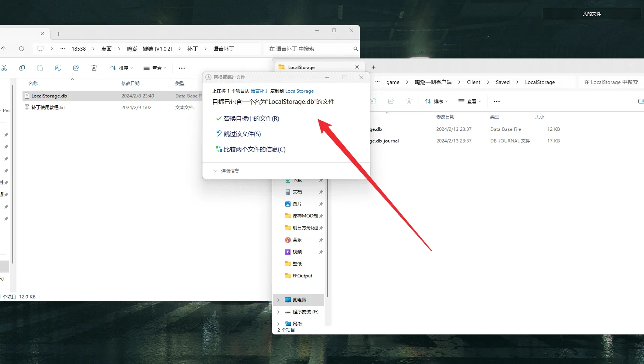
Task: Click the details pane icon in LocalStorage window
Action: click(x=641, y=101)
